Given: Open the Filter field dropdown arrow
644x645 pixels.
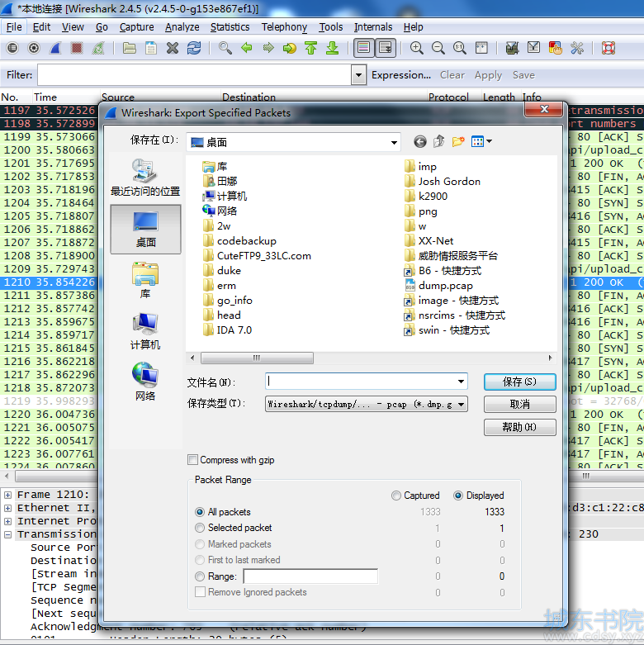Looking at the screenshot, I should pos(358,75).
